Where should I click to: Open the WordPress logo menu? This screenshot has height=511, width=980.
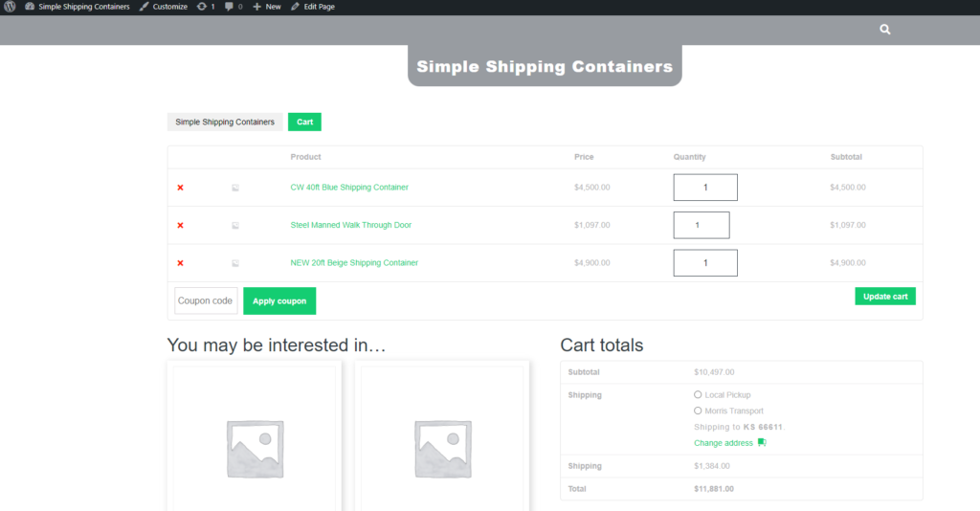(10, 7)
